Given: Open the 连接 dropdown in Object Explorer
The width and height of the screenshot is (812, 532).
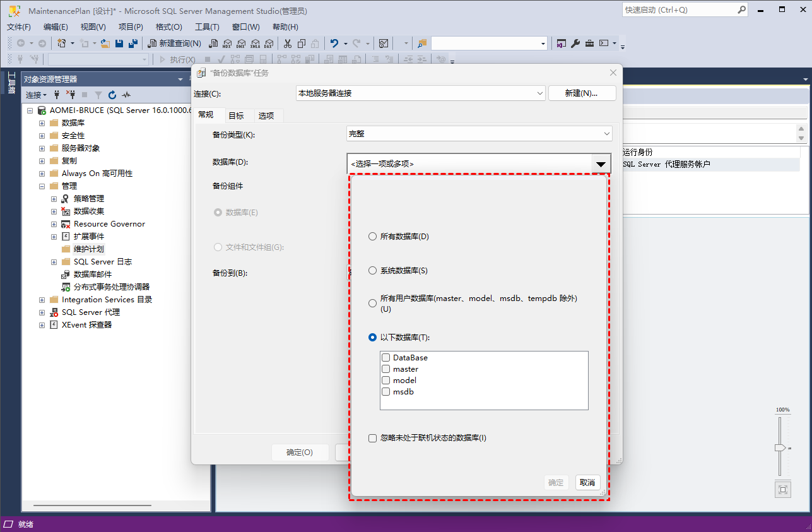Looking at the screenshot, I should click(x=36, y=95).
